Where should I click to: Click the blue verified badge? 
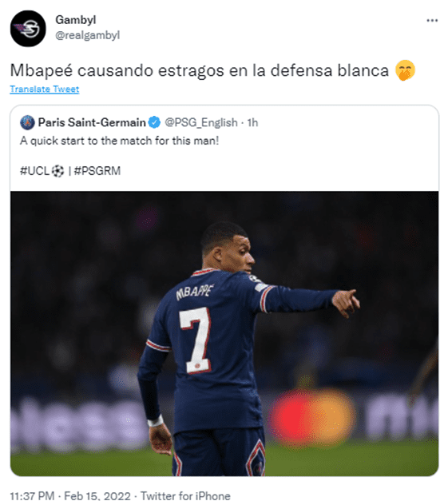click(x=155, y=122)
